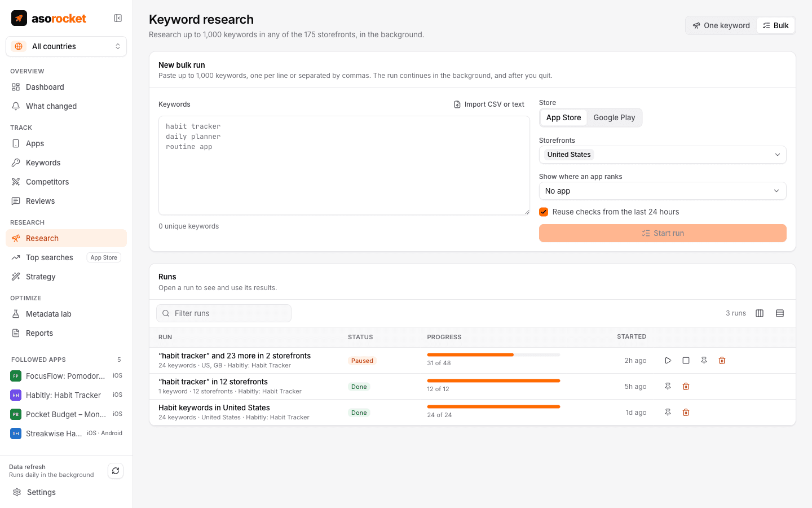The width and height of the screenshot is (812, 508).
Task: Select Bulk research mode
Action: (775, 25)
